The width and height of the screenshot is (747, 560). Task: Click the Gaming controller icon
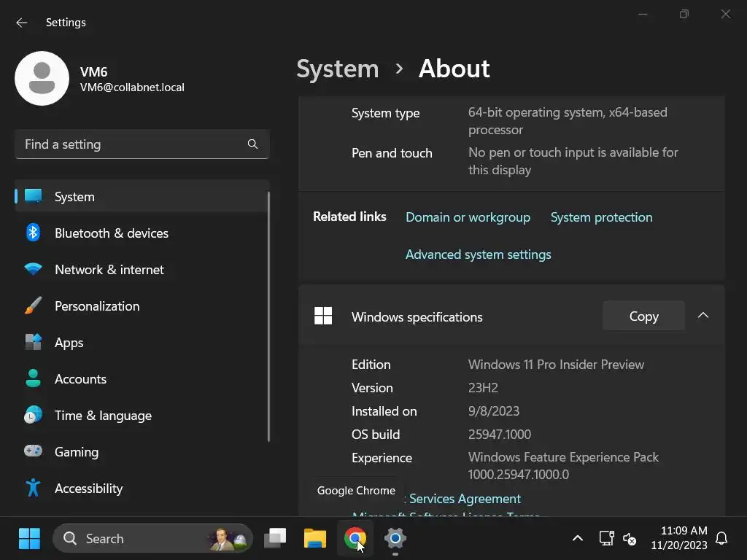coord(33,451)
